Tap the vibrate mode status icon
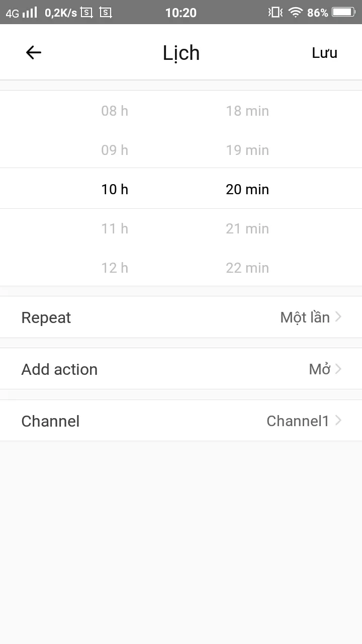Image resolution: width=362 pixels, height=644 pixels. click(x=275, y=13)
